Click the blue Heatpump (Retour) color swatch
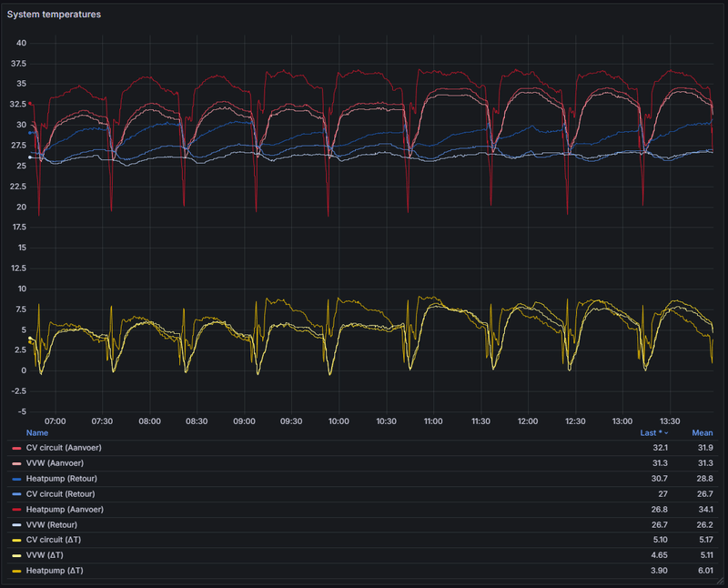The width and height of the screenshot is (728, 588). tap(16, 479)
